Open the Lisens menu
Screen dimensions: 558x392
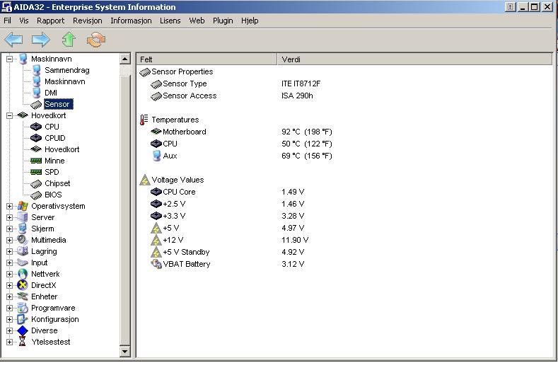click(x=170, y=21)
